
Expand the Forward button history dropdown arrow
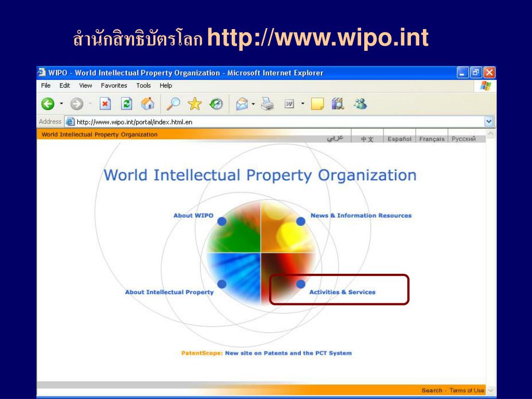(90, 103)
